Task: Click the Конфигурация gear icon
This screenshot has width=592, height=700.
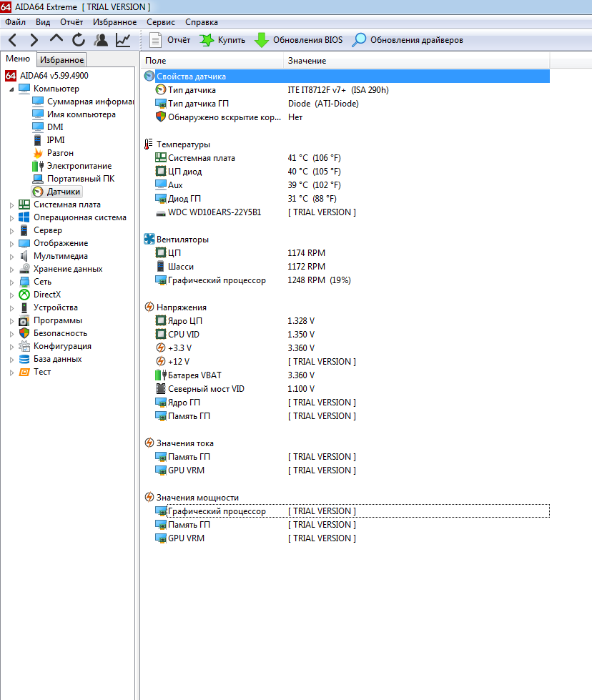Action: pos(24,347)
